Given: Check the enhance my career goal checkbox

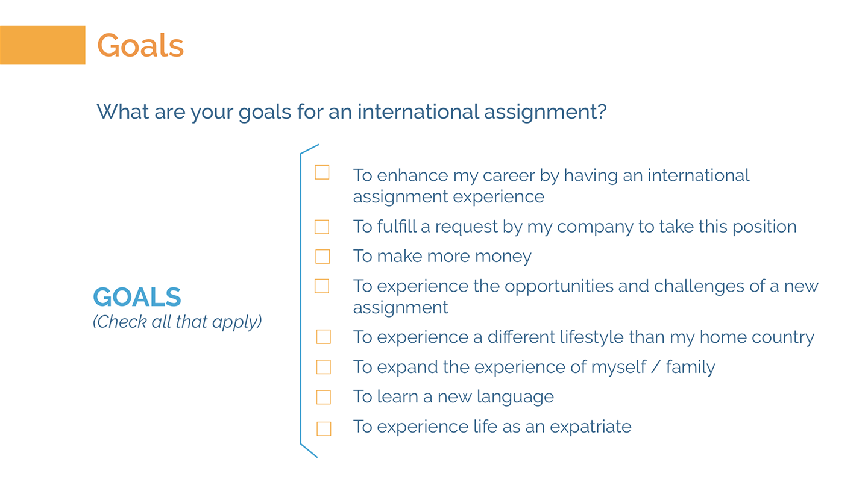Looking at the screenshot, I should click(x=322, y=172).
